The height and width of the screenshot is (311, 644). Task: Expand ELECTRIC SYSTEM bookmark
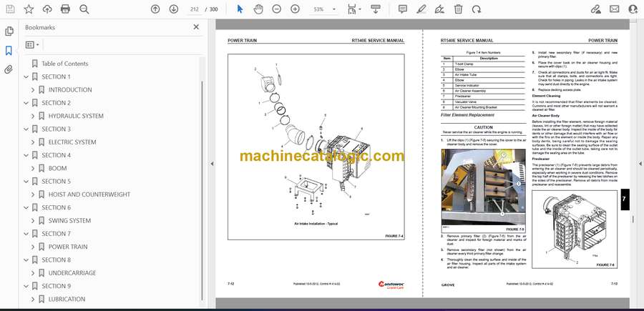pyautogui.click(x=33, y=142)
